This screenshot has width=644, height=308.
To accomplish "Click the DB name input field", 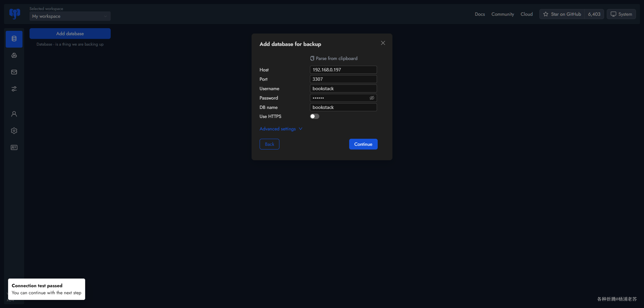I will 343,107.
